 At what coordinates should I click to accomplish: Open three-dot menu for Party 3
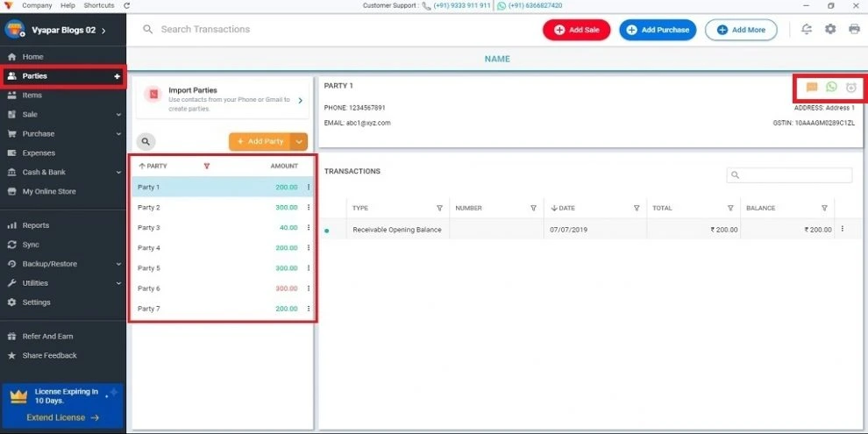[309, 227]
